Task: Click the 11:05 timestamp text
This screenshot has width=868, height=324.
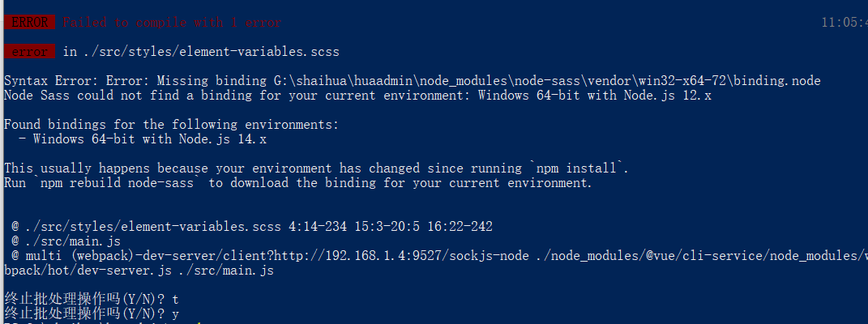Action: (x=844, y=22)
